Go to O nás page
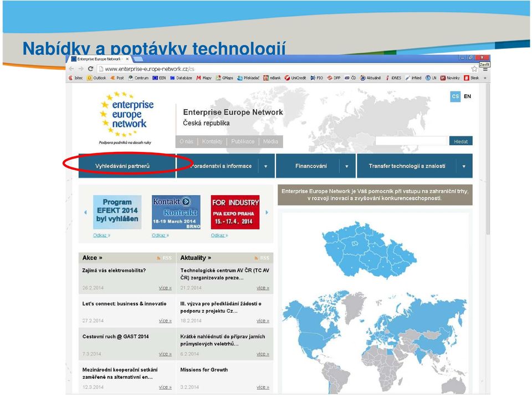The image size is (532, 397). (x=186, y=141)
